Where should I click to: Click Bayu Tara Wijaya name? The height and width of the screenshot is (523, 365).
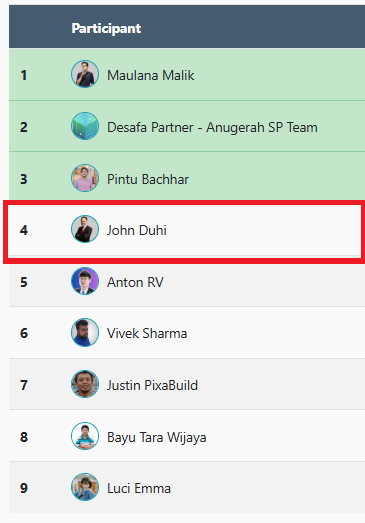156,438
